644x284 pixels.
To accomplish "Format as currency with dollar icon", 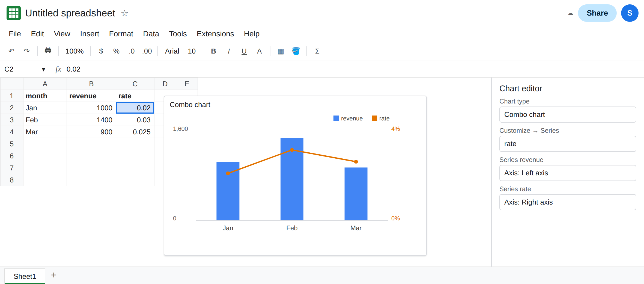I will [x=101, y=51].
